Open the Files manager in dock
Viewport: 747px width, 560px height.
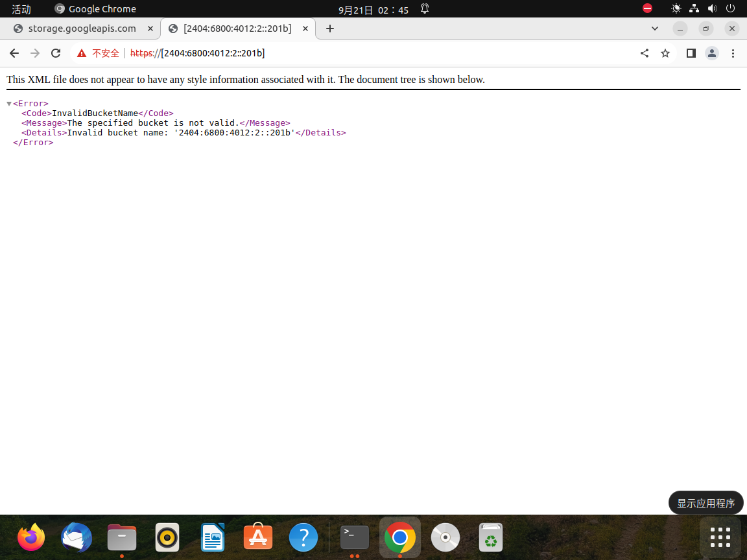click(x=122, y=537)
